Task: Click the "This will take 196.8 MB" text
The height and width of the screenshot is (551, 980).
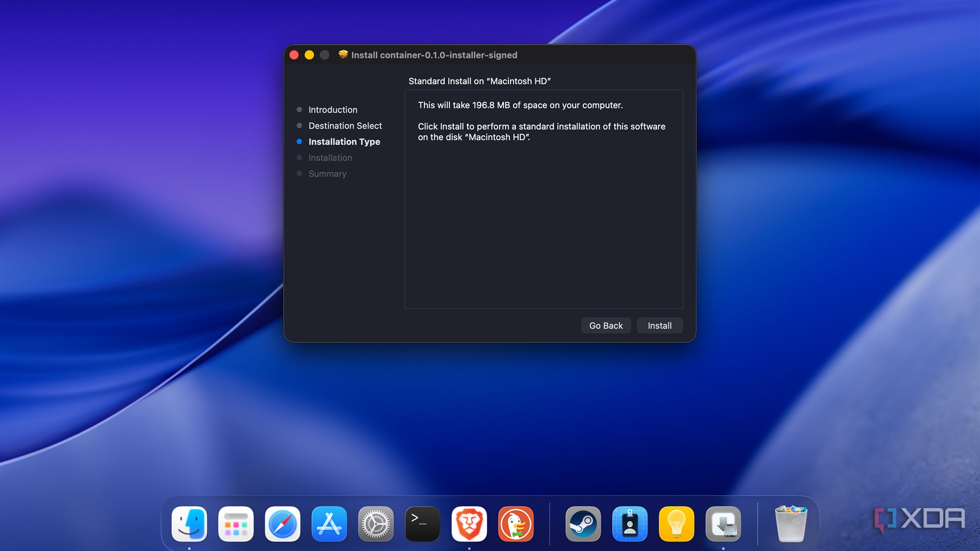Action: click(x=520, y=105)
